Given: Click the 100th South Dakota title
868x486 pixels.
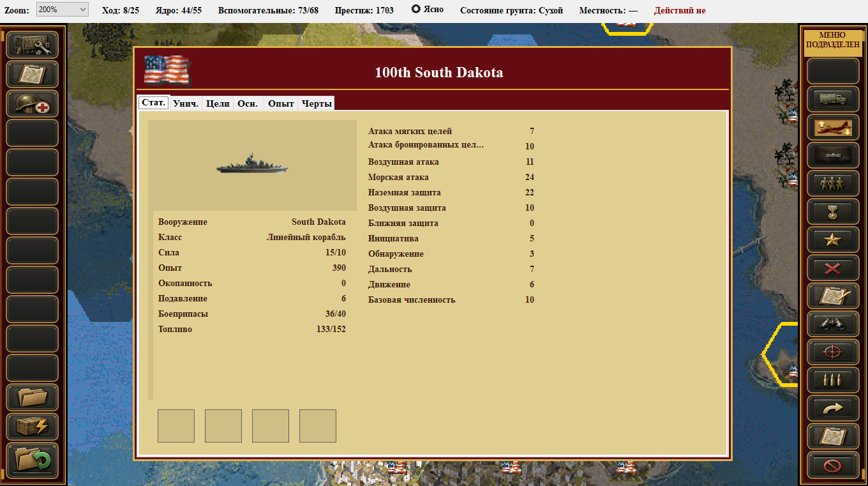Looking at the screenshot, I should pos(439,73).
